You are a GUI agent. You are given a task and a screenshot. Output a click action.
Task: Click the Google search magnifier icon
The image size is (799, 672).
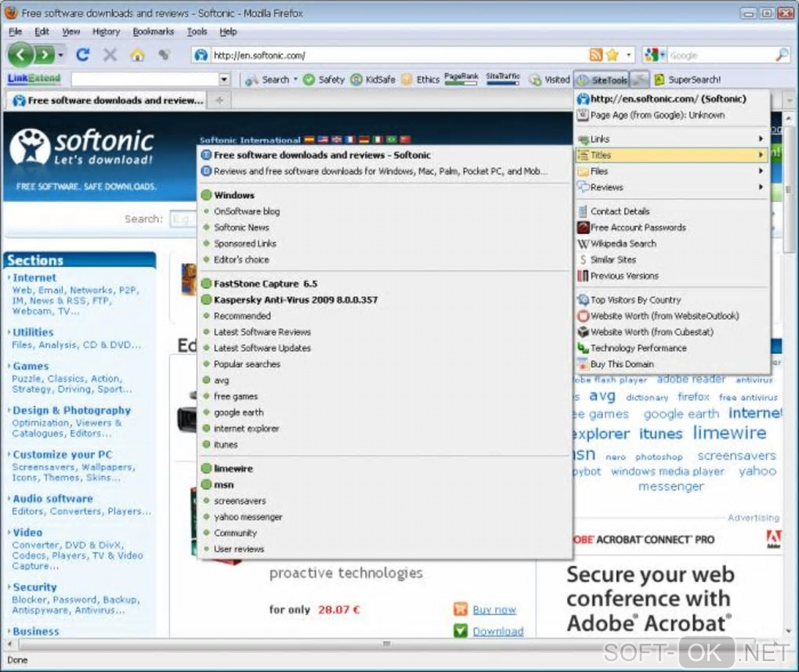coord(781,55)
